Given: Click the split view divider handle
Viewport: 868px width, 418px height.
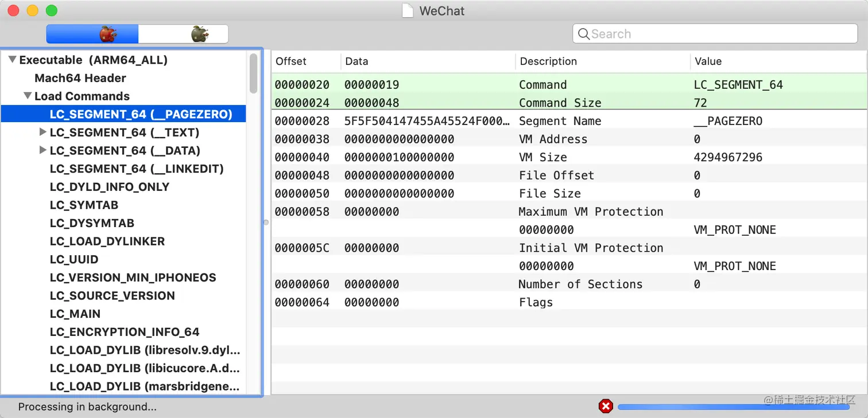Looking at the screenshot, I should pos(266,222).
